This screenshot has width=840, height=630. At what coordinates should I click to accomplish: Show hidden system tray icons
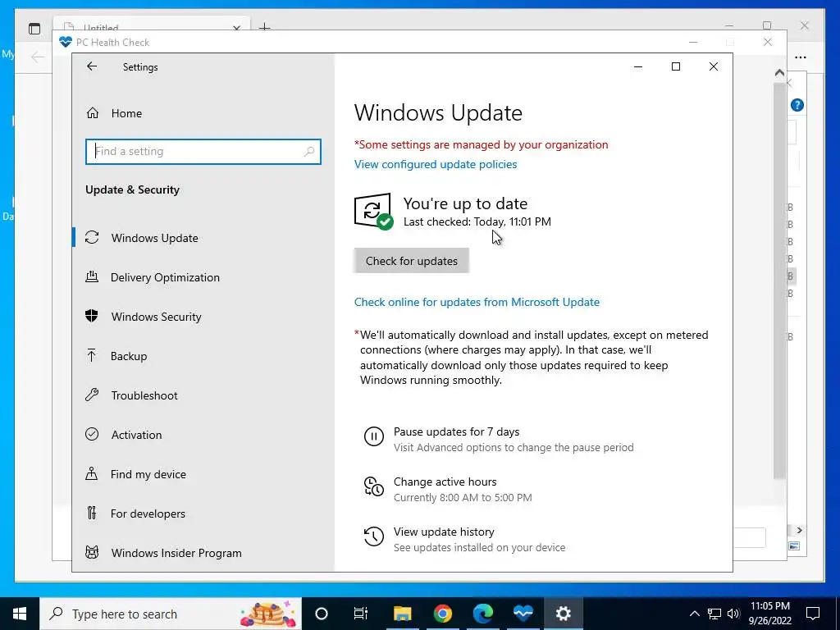[x=694, y=614]
